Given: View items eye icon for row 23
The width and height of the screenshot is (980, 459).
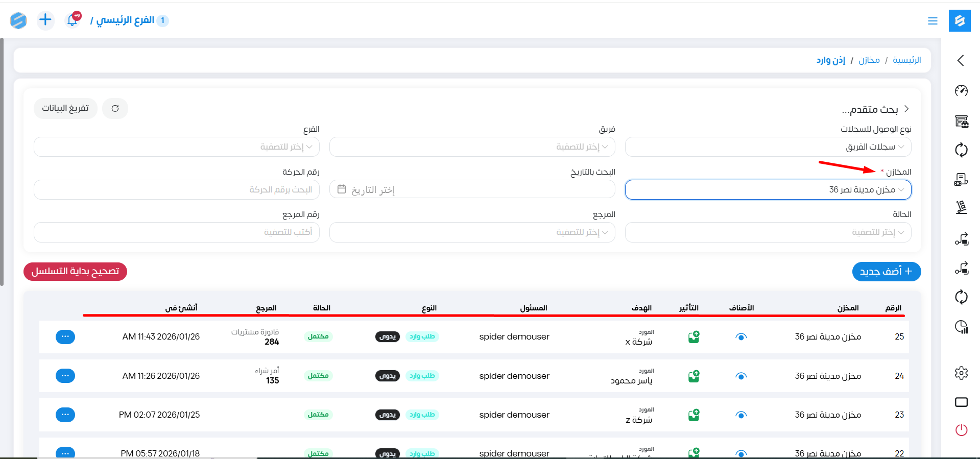Looking at the screenshot, I should point(741,415).
